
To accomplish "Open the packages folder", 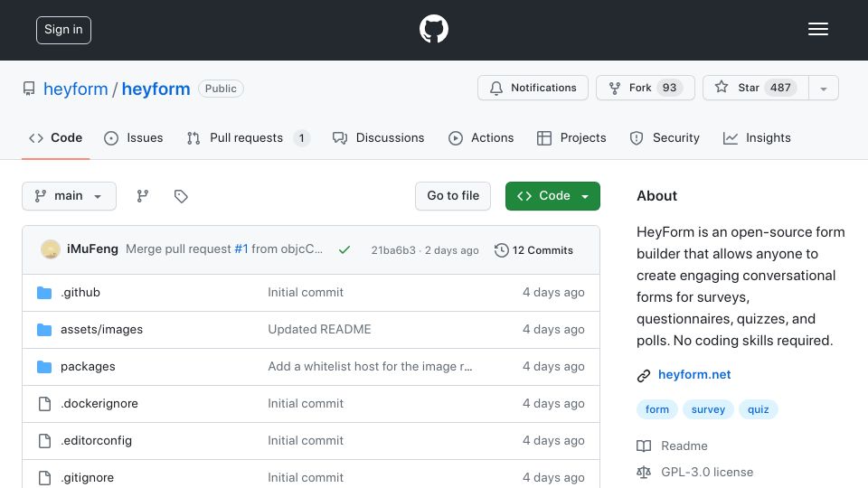I will point(88,366).
